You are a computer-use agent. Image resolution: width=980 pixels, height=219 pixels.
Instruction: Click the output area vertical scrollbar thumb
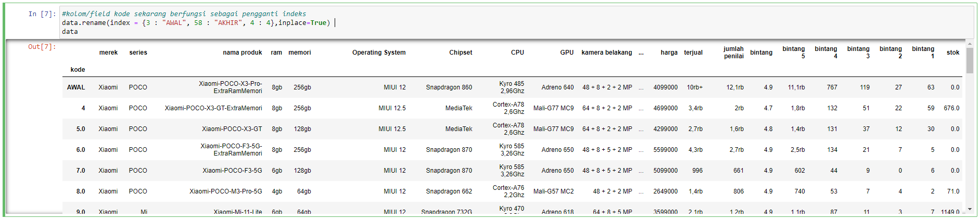[970, 60]
